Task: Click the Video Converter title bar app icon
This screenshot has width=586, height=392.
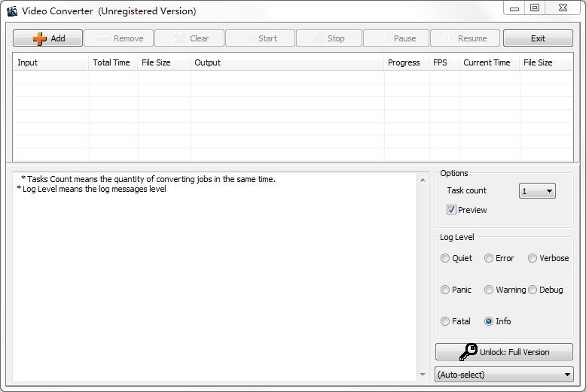Action: click(11, 11)
